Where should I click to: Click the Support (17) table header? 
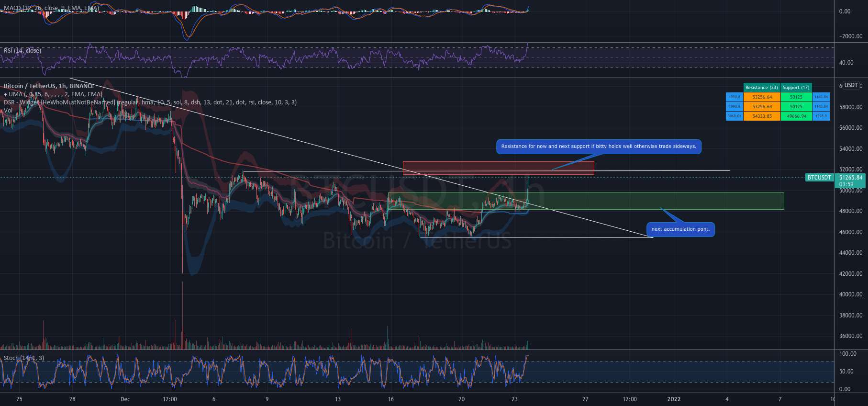tap(796, 87)
